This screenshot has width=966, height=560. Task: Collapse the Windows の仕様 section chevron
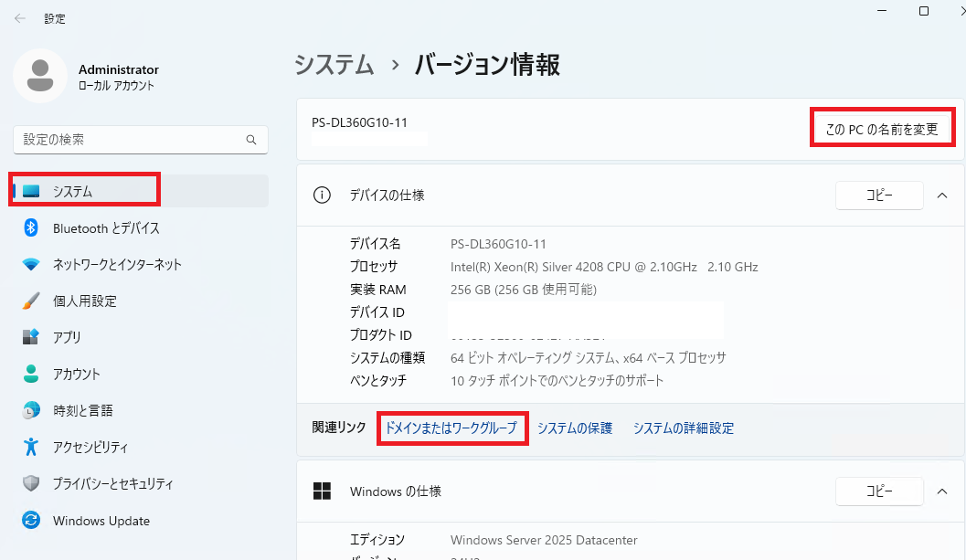click(x=942, y=491)
